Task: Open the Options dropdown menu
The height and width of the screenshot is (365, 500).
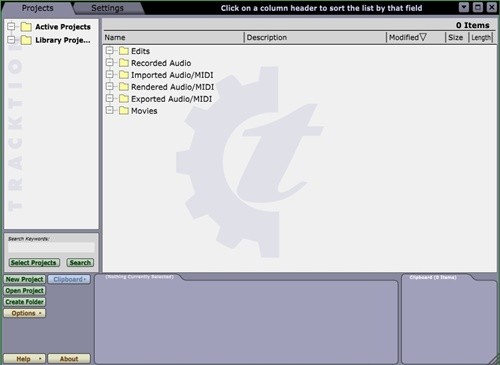Action: pyautogui.click(x=25, y=313)
